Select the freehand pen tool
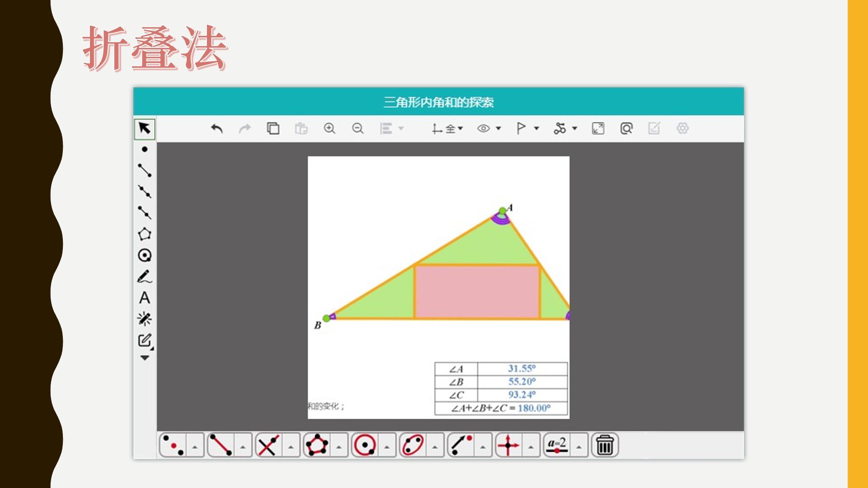The width and height of the screenshot is (868, 488). coord(145,277)
